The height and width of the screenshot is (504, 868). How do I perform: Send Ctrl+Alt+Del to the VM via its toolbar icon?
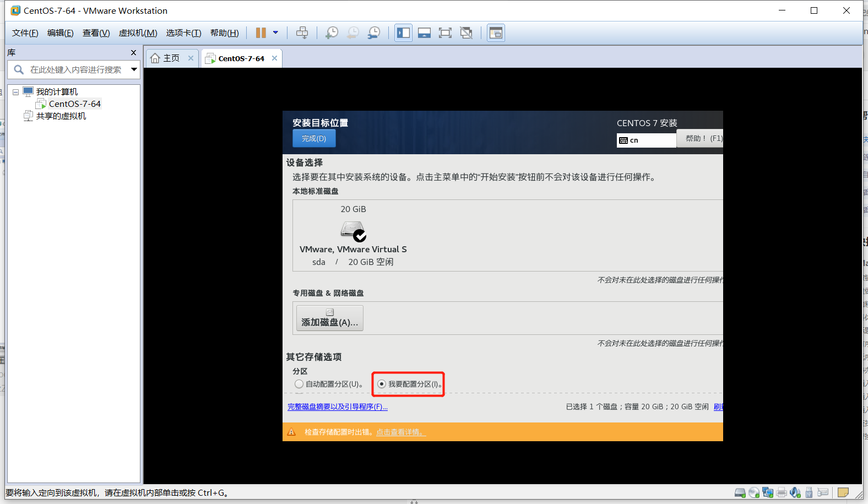tap(302, 33)
